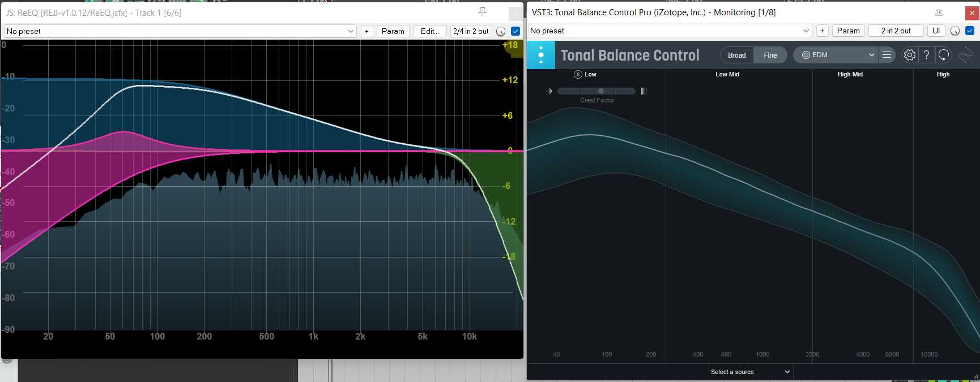Screen dimensions: 980x382
Task: Click the ReEQ Edit... button
Action: pyautogui.click(x=430, y=31)
